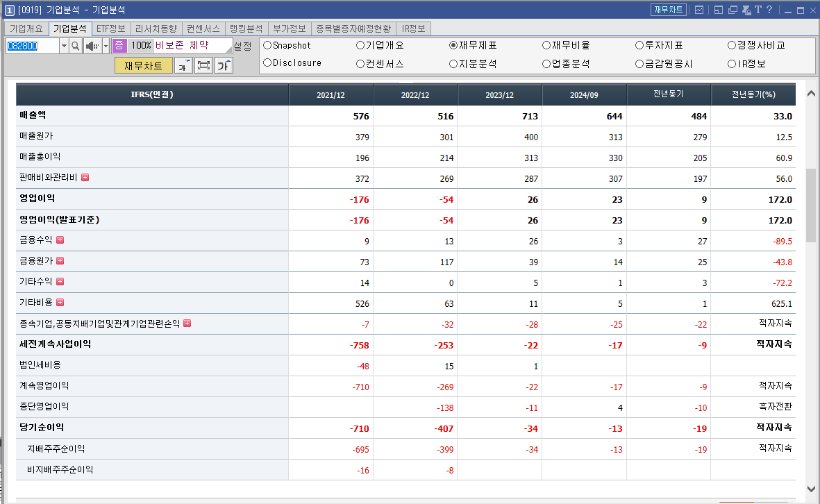
Task: Click the 당기순이익 row label
Action: pyautogui.click(x=42, y=427)
